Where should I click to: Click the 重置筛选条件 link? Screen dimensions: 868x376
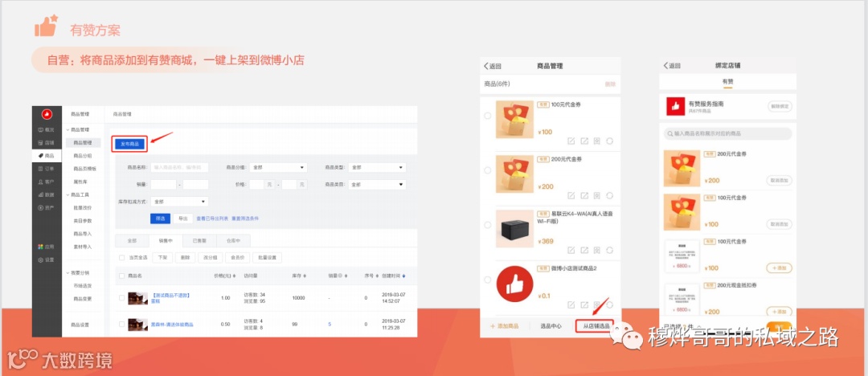pyautogui.click(x=244, y=219)
